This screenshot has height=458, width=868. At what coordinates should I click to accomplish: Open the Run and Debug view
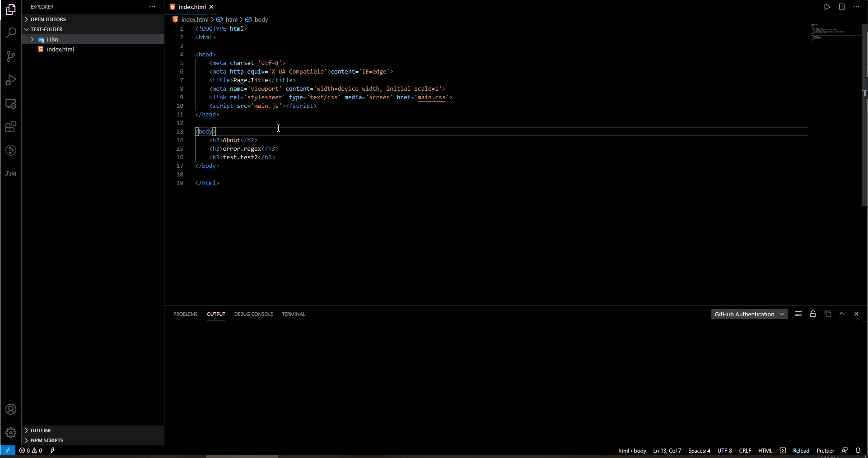click(11, 80)
